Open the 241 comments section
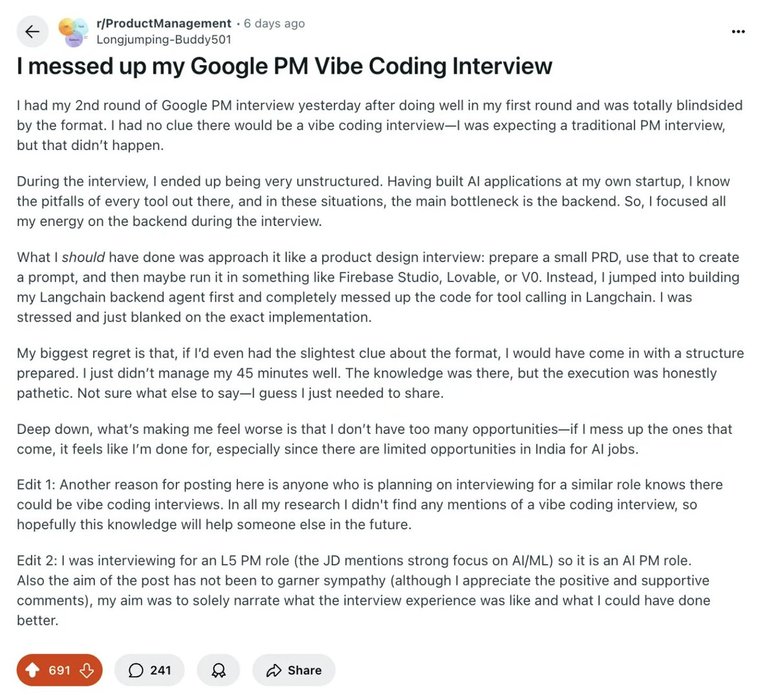The width and height of the screenshot is (776, 700). pos(150,670)
